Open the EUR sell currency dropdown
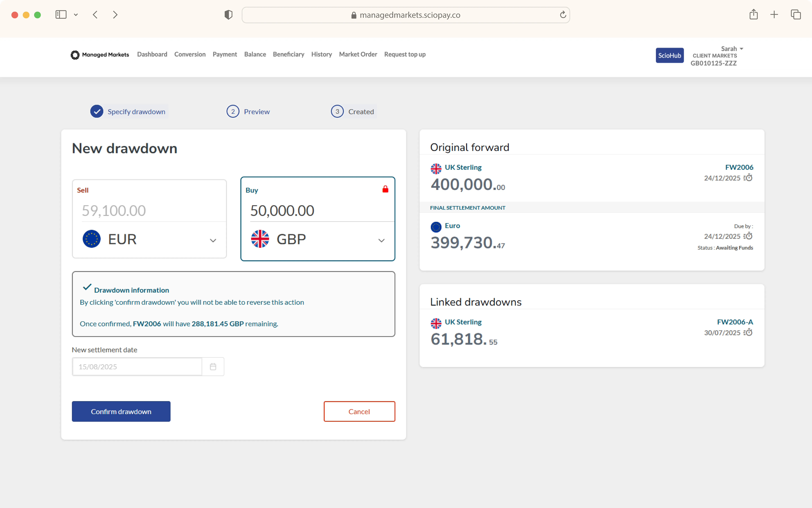Viewport: 812px width, 508px height. [213, 240]
